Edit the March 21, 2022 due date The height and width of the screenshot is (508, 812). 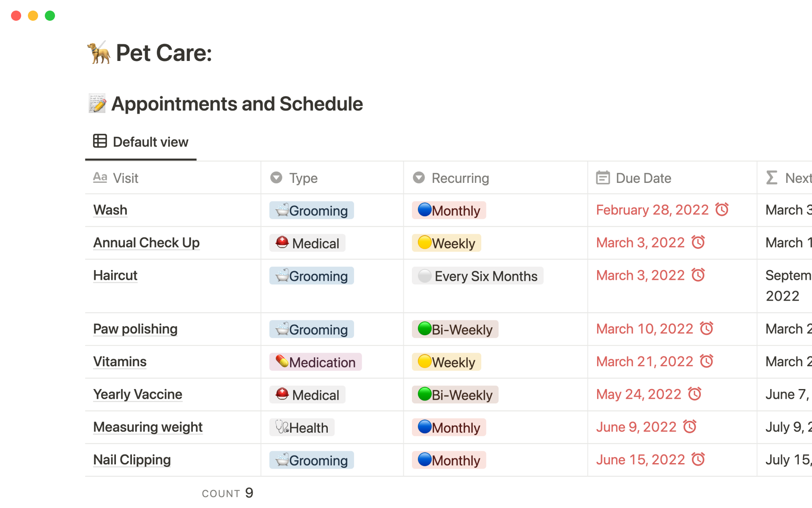pos(644,361)
